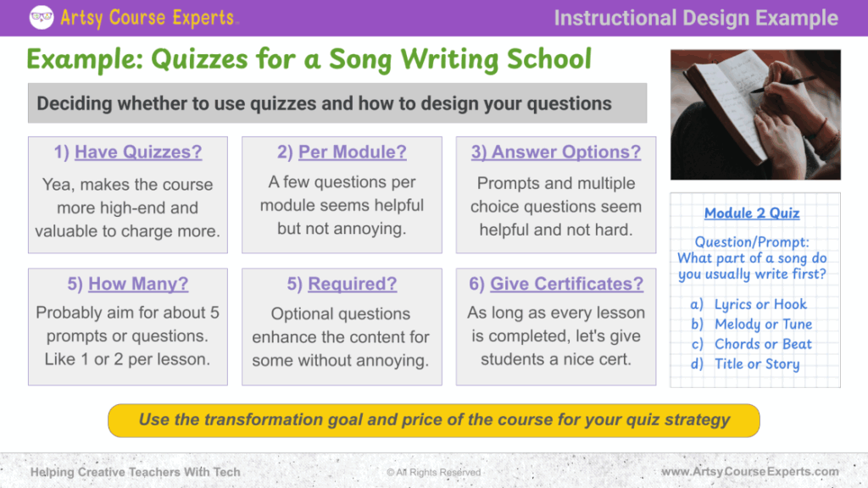This screenshot has height=488, width=868.
Task: Click the "Artsy Course Experts" brand name
Action: point(149,17)
